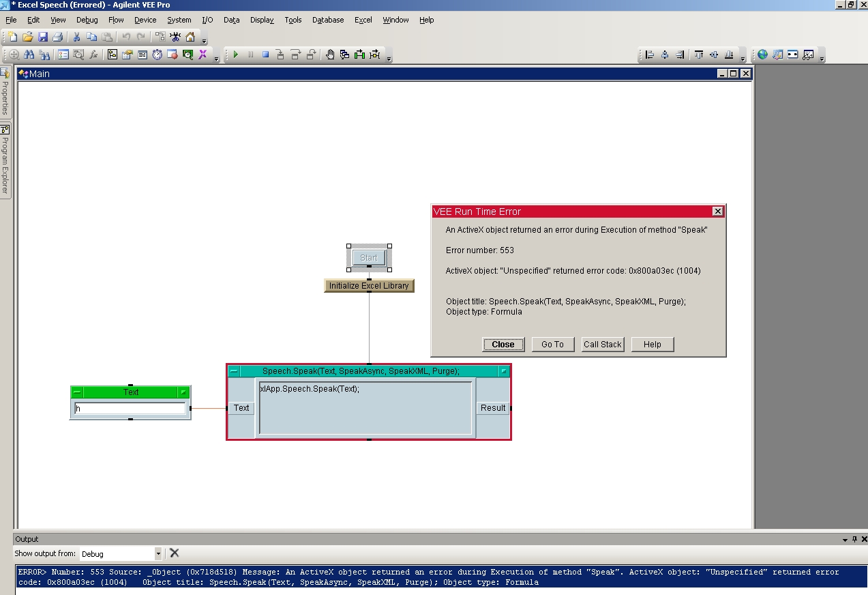Open the Excel menu
Image resolution: width=868 pixels, height=595 pixels.
pos(363,20)
